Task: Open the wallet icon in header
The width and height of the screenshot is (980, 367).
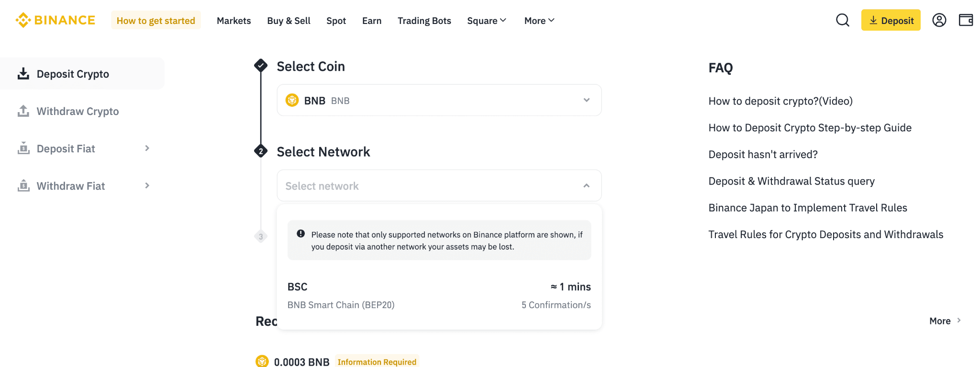Action: [966, 20]
